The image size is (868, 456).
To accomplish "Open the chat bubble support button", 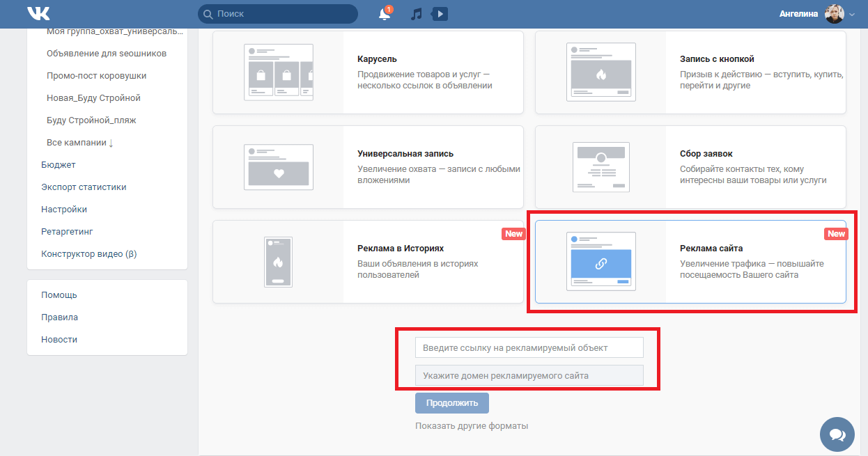I will pos(837,434).
